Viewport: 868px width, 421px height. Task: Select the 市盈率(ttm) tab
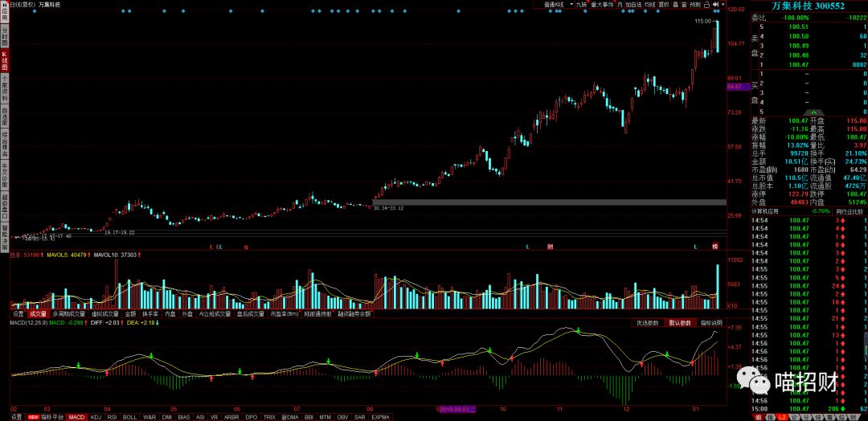(284, 313)
